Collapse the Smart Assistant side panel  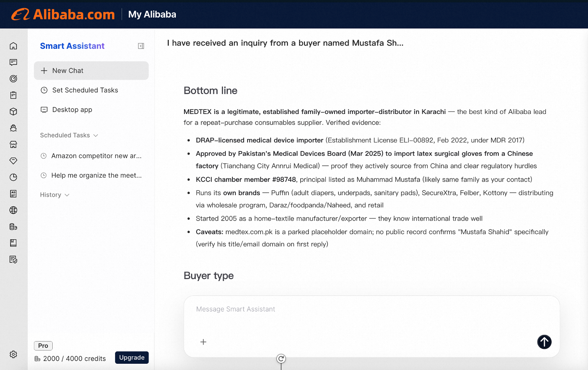(141, 46)
